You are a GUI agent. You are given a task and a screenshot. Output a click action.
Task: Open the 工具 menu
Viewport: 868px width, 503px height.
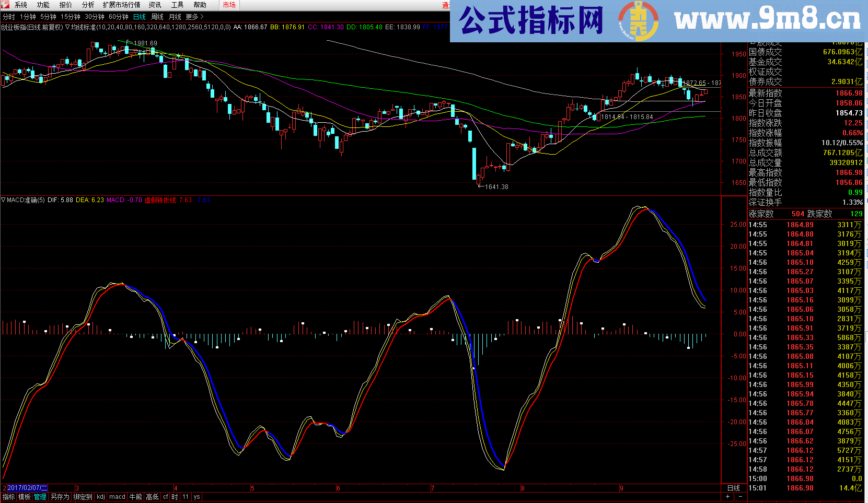(x=177, y=5)
